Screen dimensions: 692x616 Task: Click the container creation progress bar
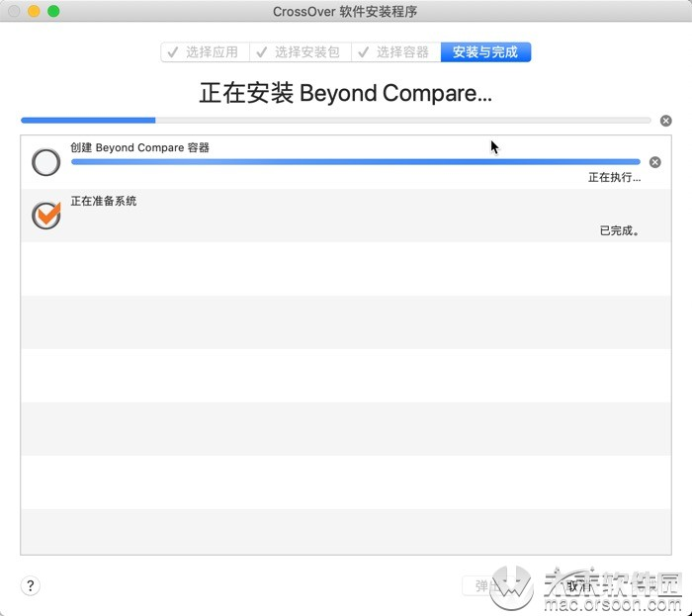356,162
